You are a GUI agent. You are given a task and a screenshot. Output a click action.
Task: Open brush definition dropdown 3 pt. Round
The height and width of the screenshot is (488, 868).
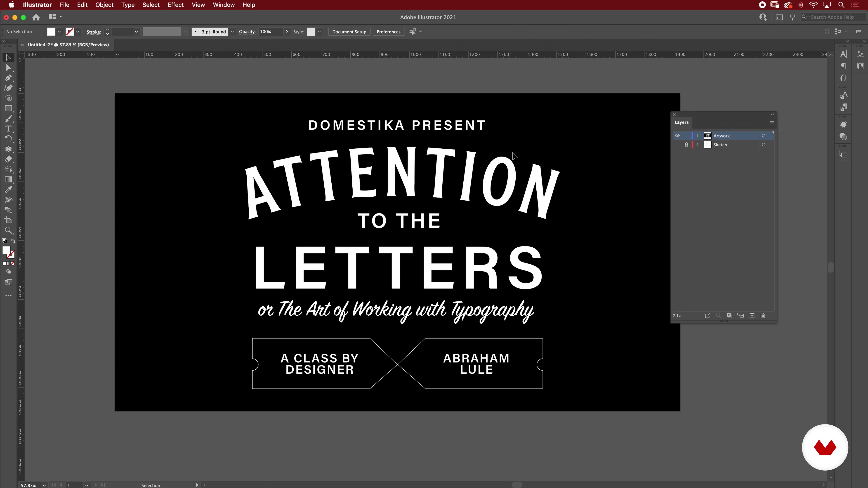[x=232, y=32]
